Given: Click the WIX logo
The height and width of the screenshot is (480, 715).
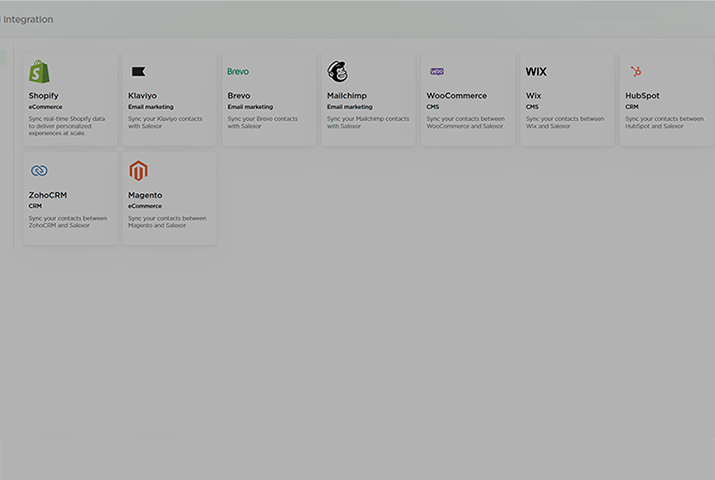Looking at the screenshot, I should (x=536, y=72).
